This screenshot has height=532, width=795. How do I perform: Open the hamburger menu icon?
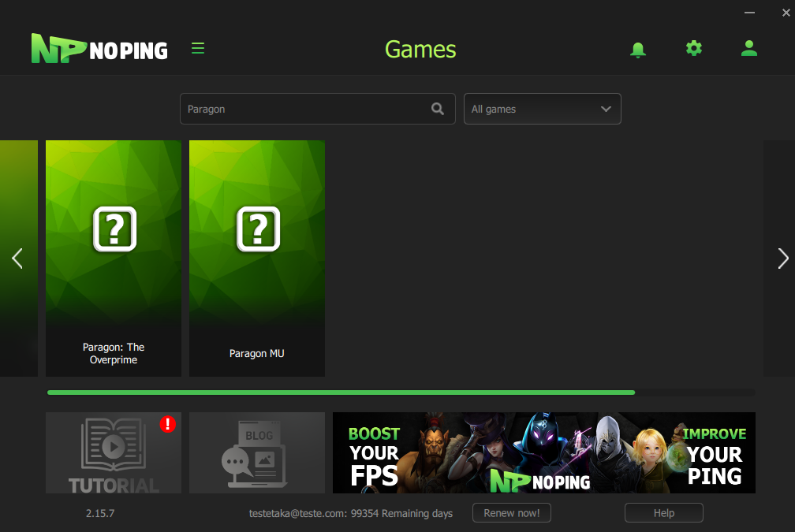pyautogui.click(x=198, y=48)
